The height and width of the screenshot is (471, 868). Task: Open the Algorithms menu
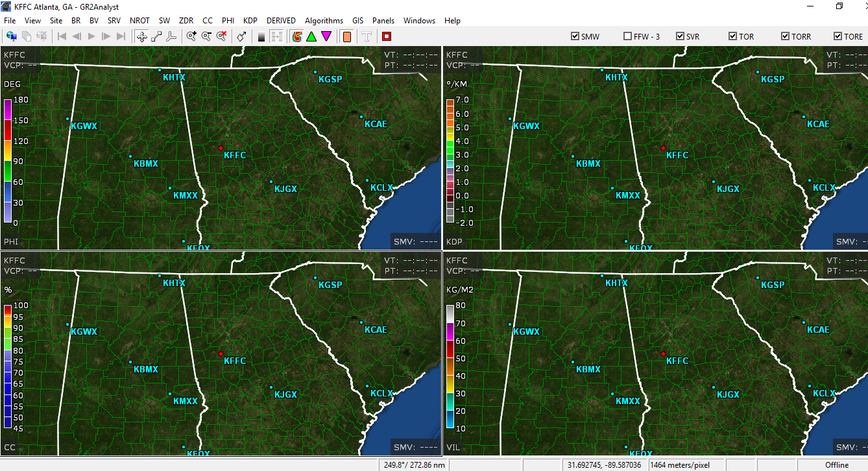point(324,21)
